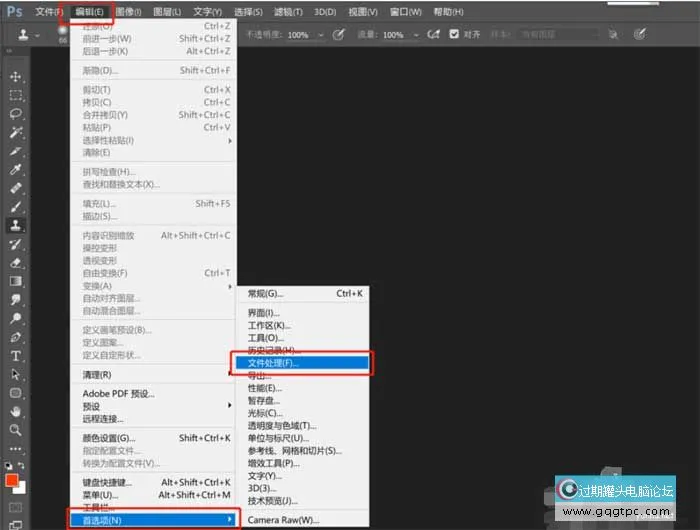Choose 文件处理(F)... in Preferences submenu
This screenshot has width=700, height=530.
tap(300, 363)
